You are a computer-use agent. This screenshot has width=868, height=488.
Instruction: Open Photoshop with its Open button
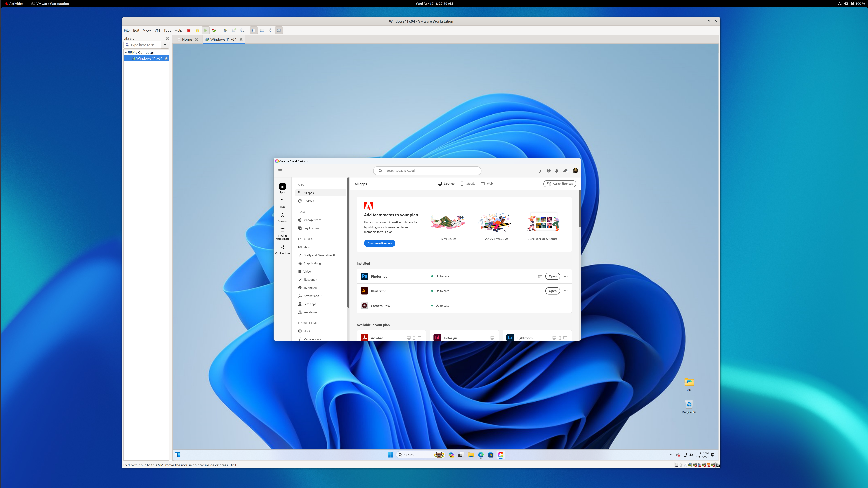(x=553, y=276)
